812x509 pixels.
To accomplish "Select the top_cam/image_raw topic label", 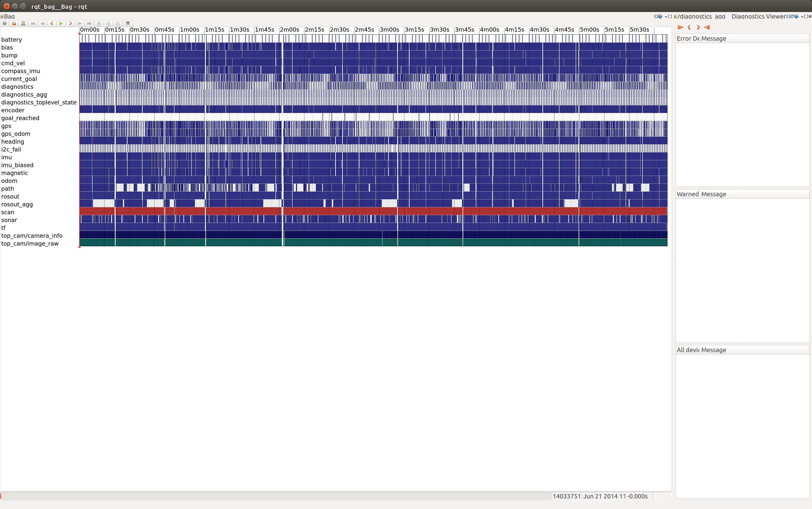I will pyautogui.click(x=30, y=244).
